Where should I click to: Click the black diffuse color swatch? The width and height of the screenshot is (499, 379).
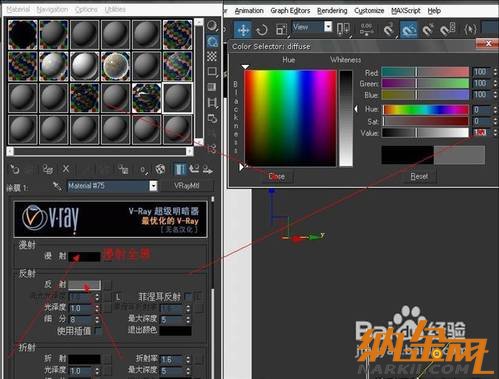[84, 256]
